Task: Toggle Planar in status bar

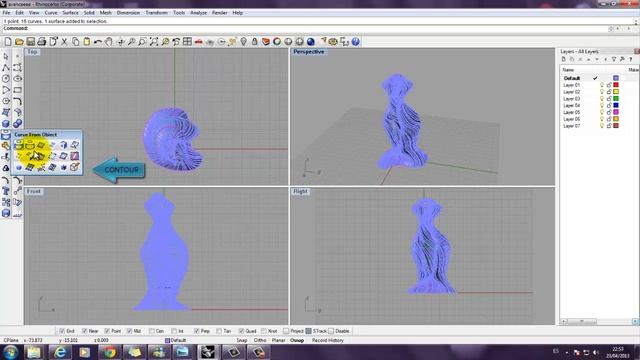Action: tap(278, 340)
